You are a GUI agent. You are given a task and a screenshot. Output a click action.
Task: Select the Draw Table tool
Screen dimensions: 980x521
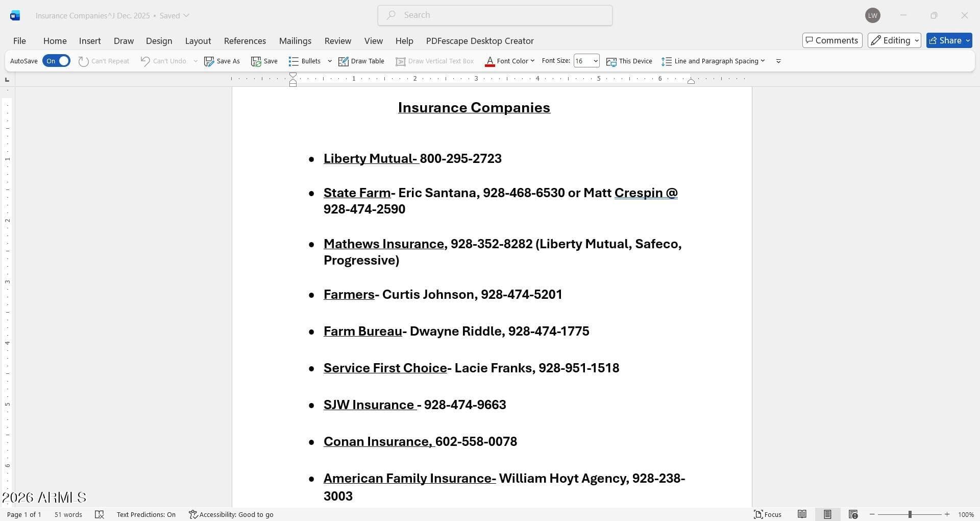tap(361, 61)
